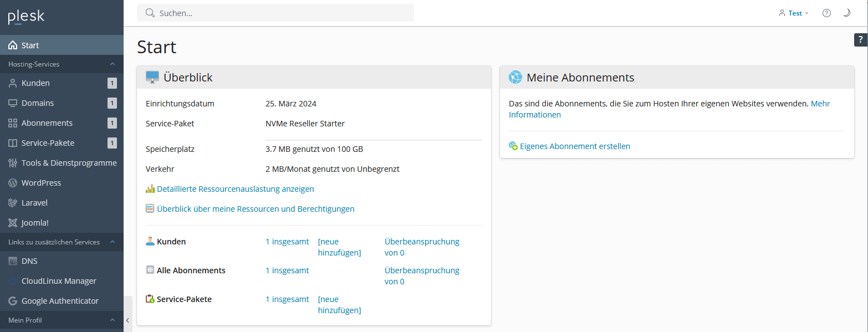Collapse the Hosting-Services section
Screen dimensions: 868x332
pos(112,64)
